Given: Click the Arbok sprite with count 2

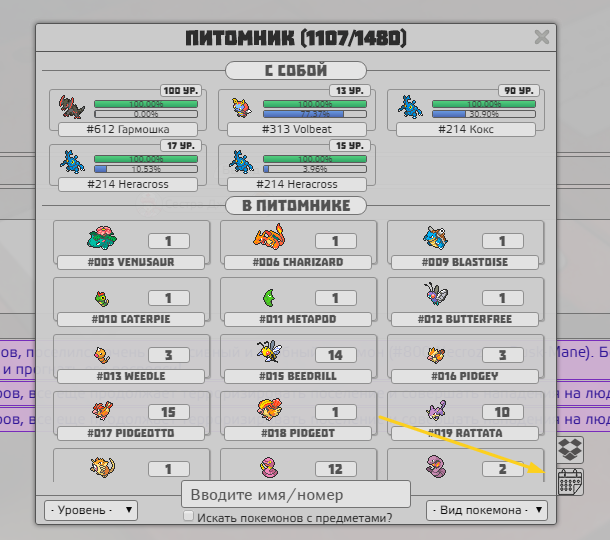Looking at the screenshot, I should click(436, 466).
